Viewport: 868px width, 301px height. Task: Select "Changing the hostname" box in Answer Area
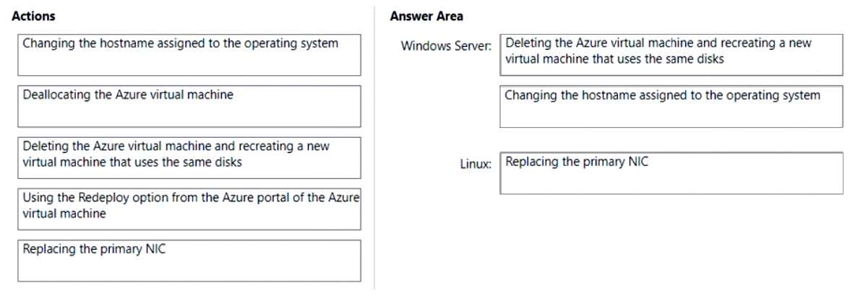pos(671,107)
